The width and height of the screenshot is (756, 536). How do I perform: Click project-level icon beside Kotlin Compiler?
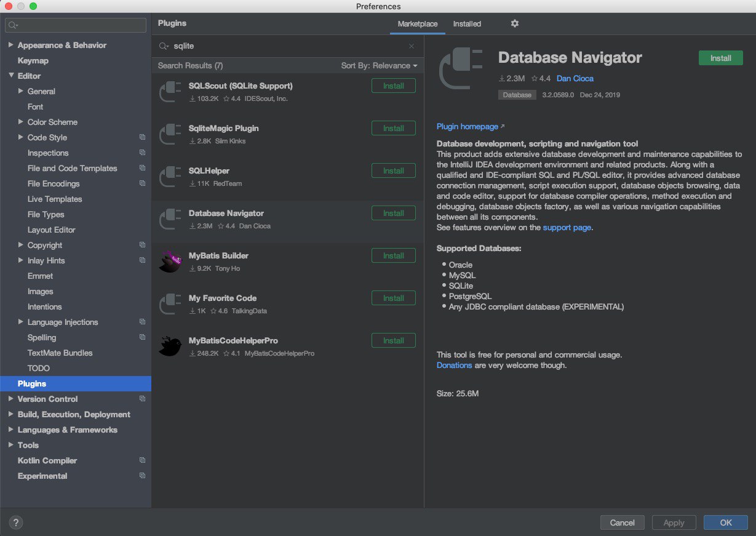(x=142, y=460)
